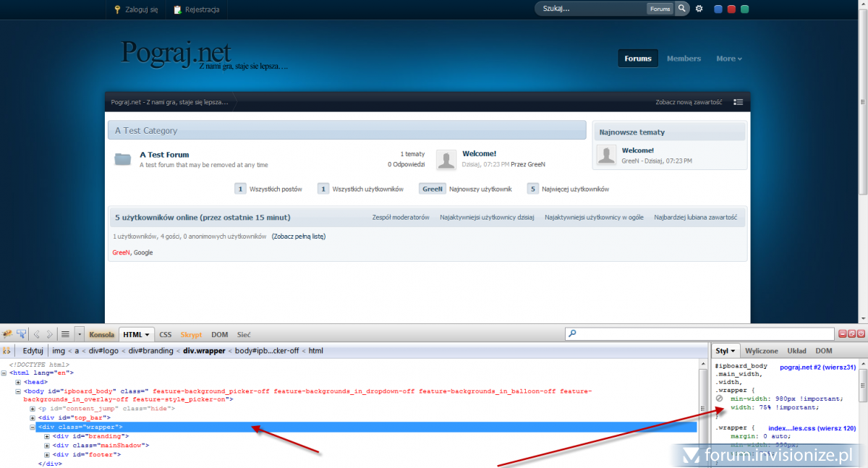Open the dropdown arrow beside the list icon
Viewport: 868px width, 468px height.
coord(79,334)
